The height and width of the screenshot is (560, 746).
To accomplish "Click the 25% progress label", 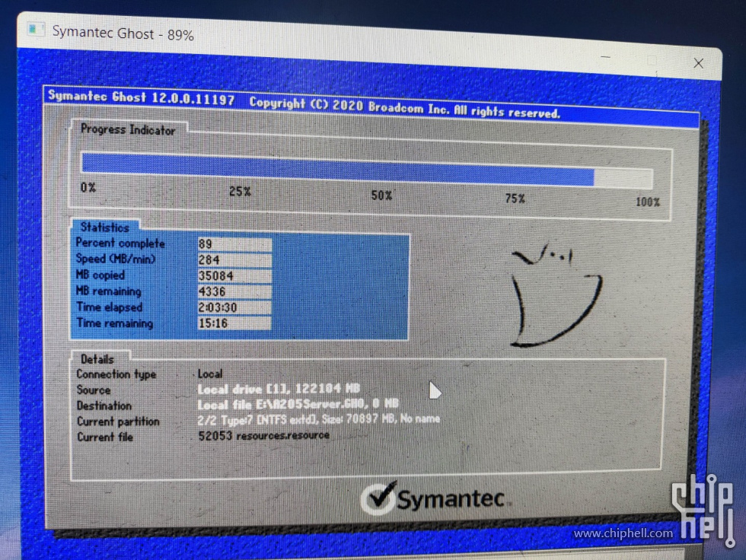I will click(x=240, y=191).
